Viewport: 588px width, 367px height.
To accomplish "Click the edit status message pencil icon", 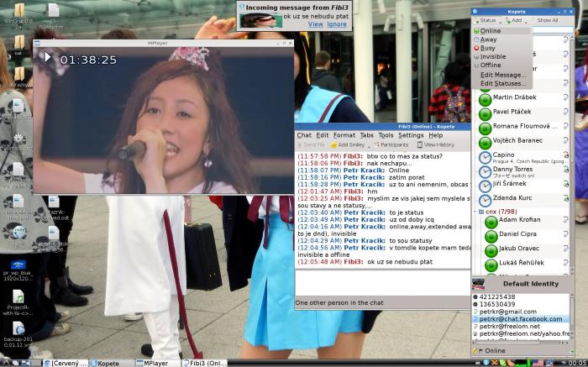I will click(x=475, y=351).
